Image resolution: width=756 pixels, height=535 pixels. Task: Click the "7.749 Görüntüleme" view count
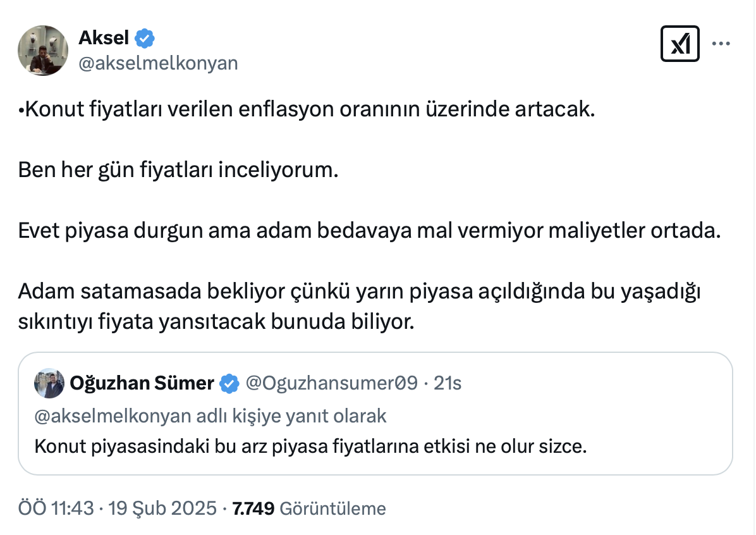tap(309, 508)
